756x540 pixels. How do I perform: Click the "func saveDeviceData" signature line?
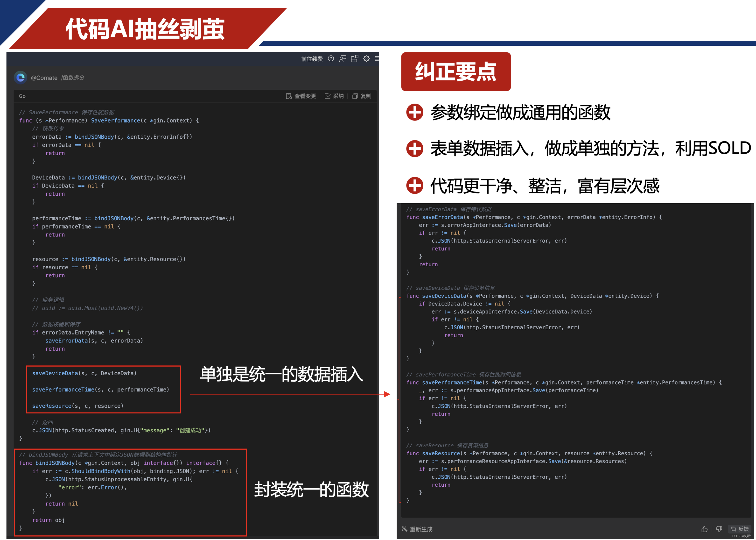[x=532, y=296]
